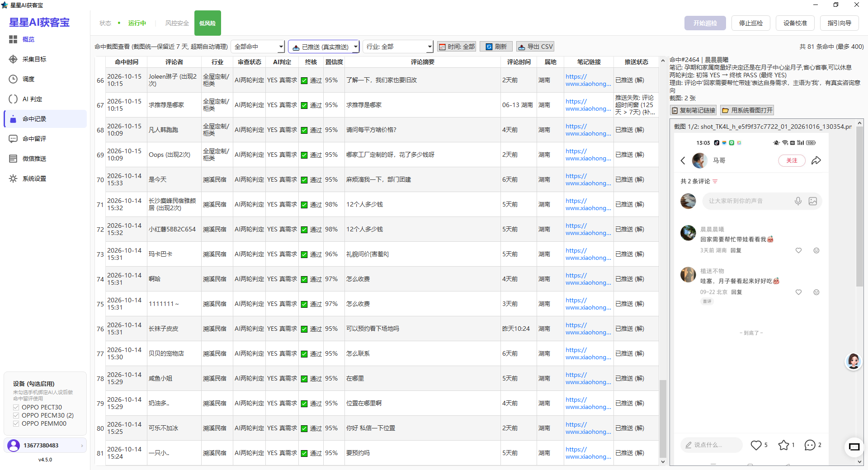This screenshot has height=470, width=868.
Task: Click the 调度 clock icon
Action: (x=13, y=79)
